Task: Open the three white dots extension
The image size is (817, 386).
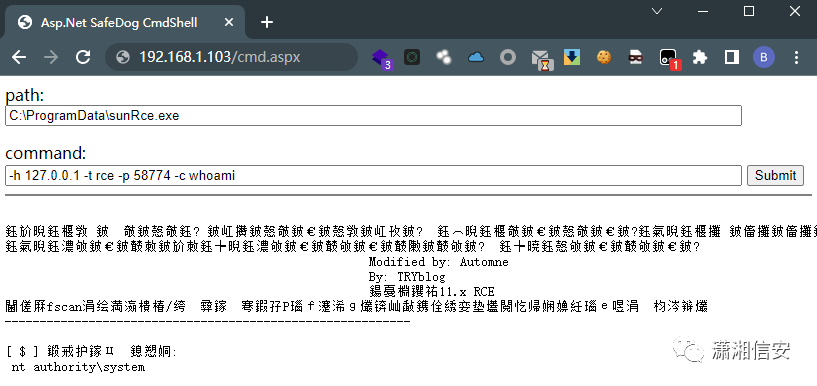Action: point(444,57)
